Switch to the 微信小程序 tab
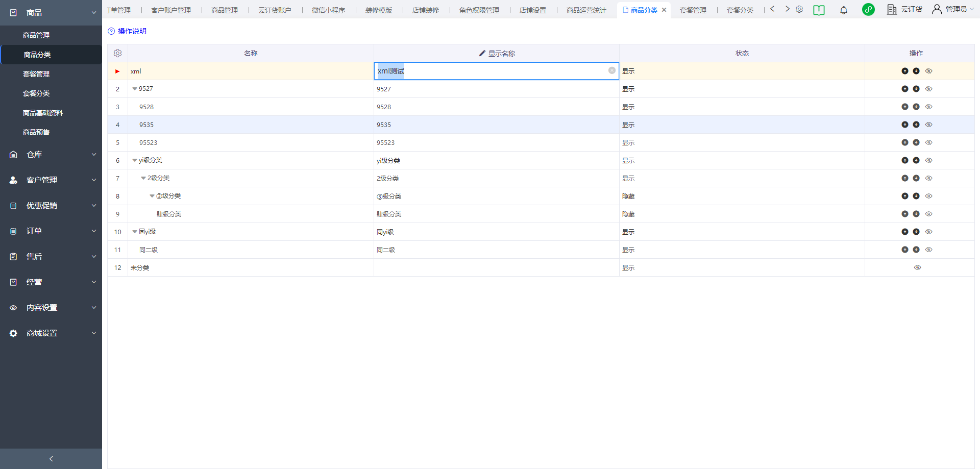The height and width of the screenshot is (469, 980). point(328,10)
